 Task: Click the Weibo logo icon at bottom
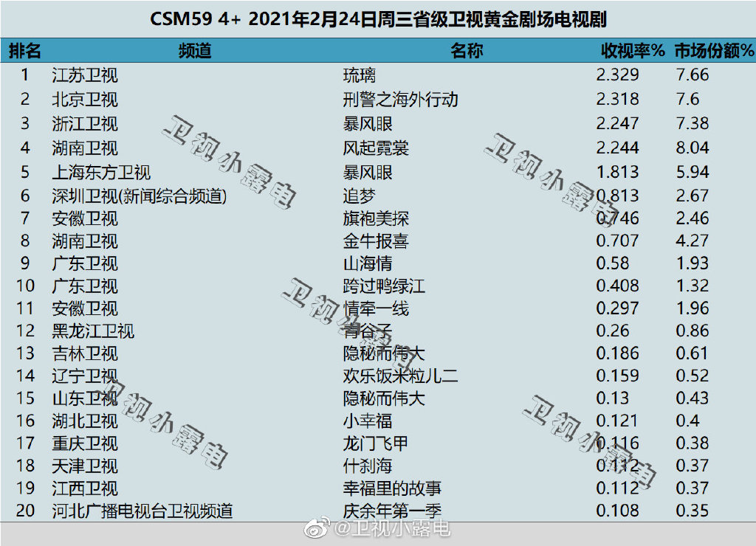click(316, 528)
